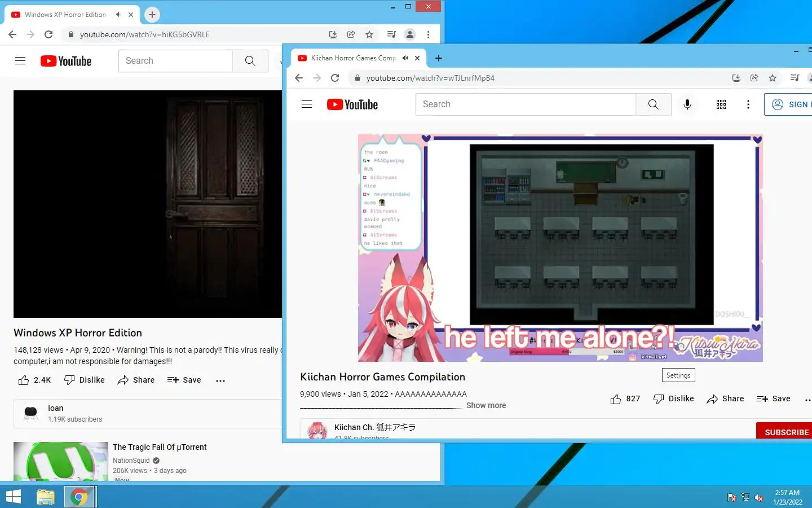Open the hamburger menu in the back YouTube window
The width and height of the screenshot is (812, 508).
coord(20,61)
